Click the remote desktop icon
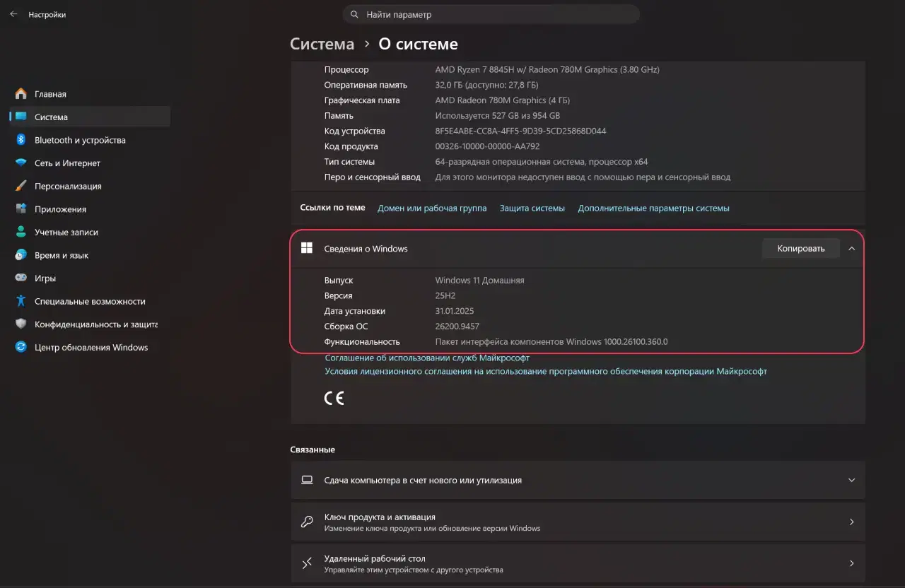 (307, 563)
